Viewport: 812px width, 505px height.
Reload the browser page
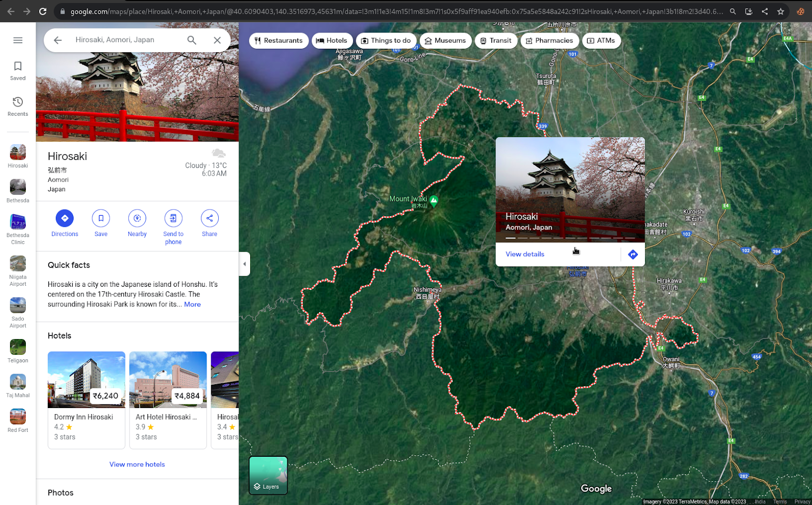point(43,11)
